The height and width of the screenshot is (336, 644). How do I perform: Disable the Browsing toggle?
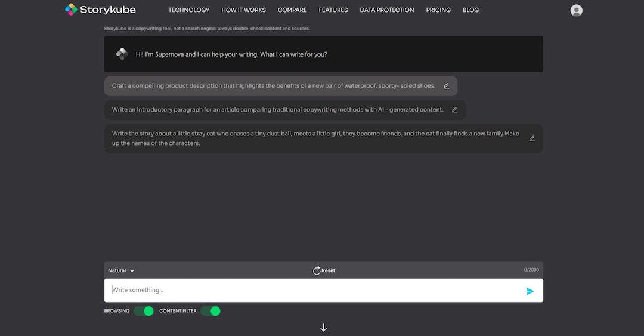coord(144,311)
